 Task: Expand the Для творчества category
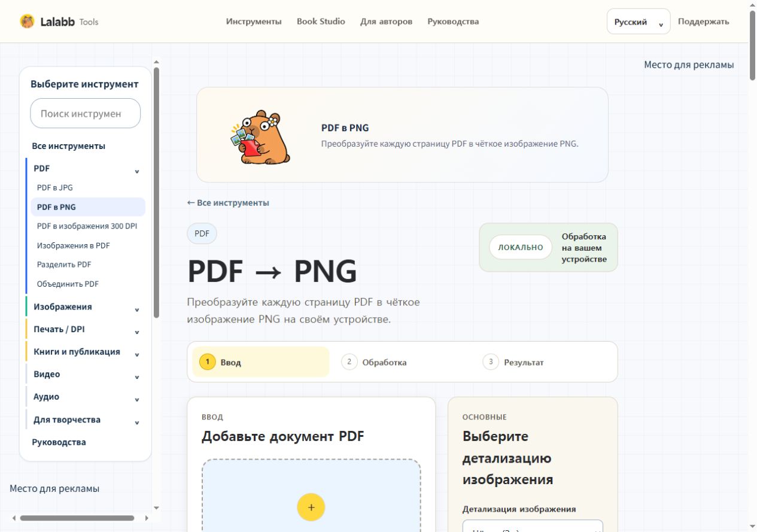(x=86, y=419)
